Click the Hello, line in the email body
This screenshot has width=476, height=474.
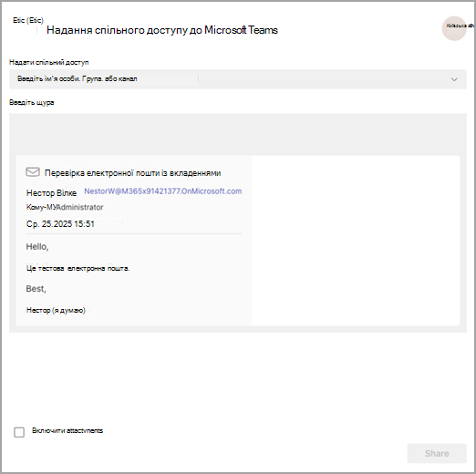tap(37, 246)
